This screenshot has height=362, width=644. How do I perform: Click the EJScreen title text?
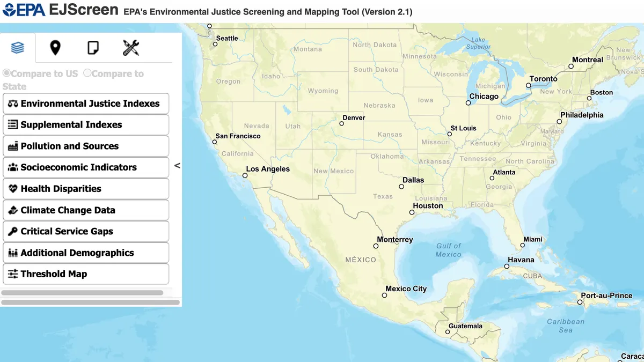[x=84, y=9]
